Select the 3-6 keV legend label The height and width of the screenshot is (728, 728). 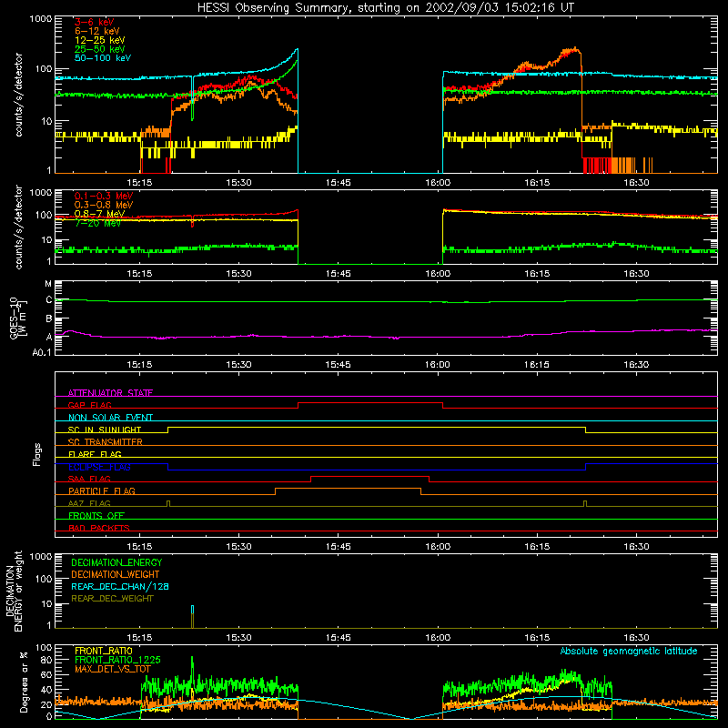pyautogui.click(x=95, y=22)
